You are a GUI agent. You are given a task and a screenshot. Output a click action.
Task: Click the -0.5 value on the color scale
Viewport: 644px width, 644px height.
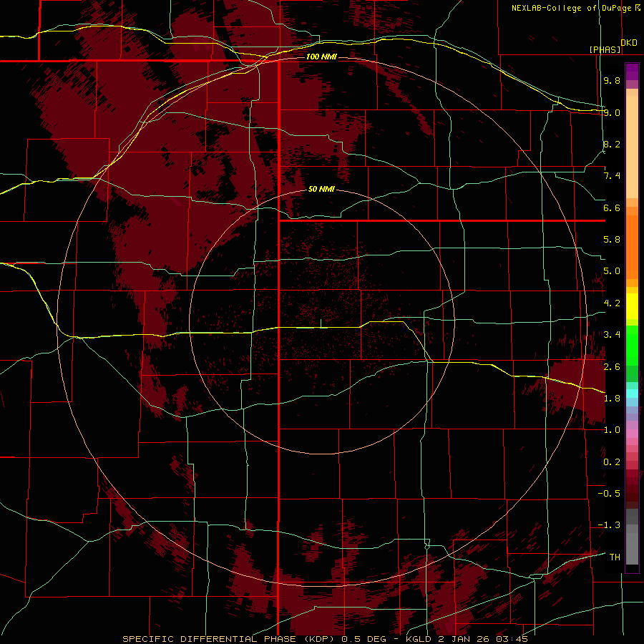point(609,494)
